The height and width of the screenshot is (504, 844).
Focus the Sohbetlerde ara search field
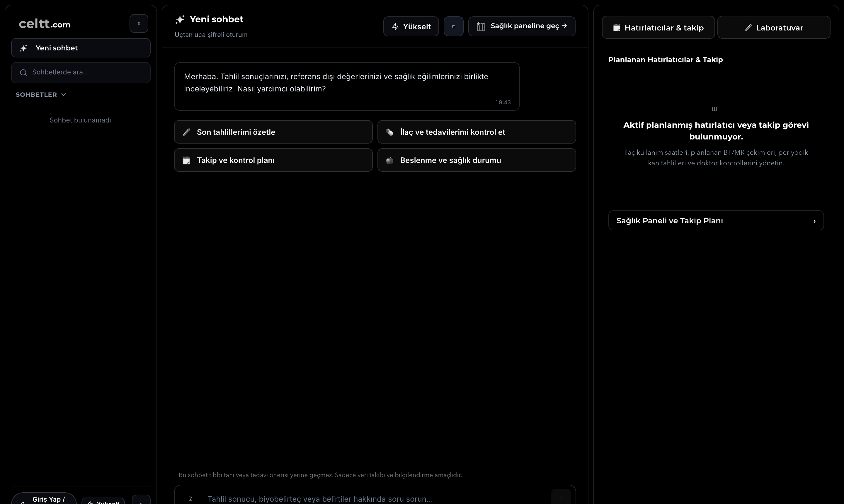click(81, 72)
